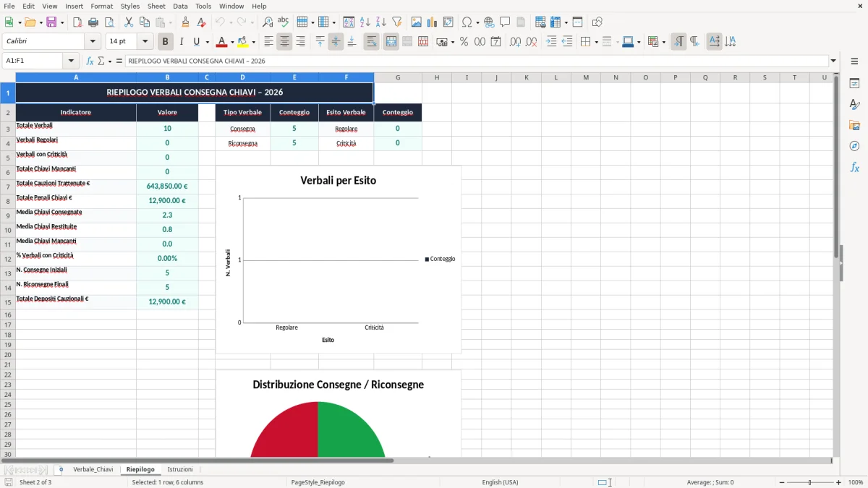Click the Insert Hyperlink icon
This screenshot has height=488, width=868.
[x=489, y=22]
